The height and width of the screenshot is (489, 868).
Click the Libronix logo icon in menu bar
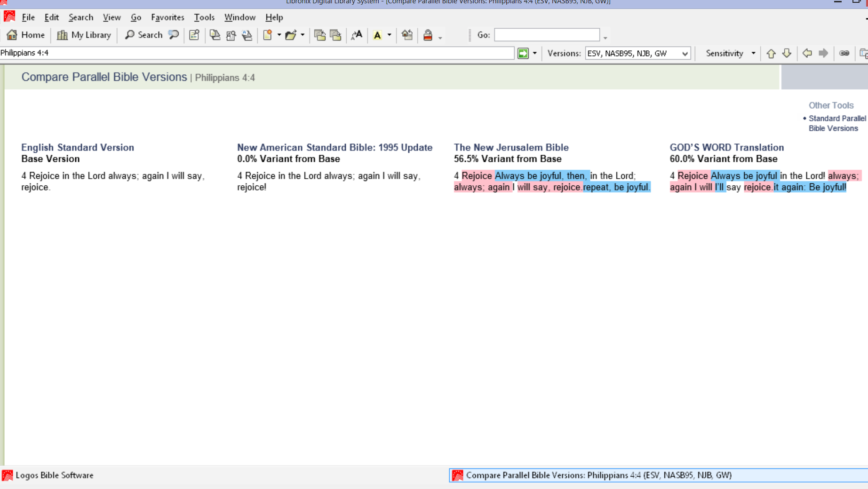click(x=9, y=16)
